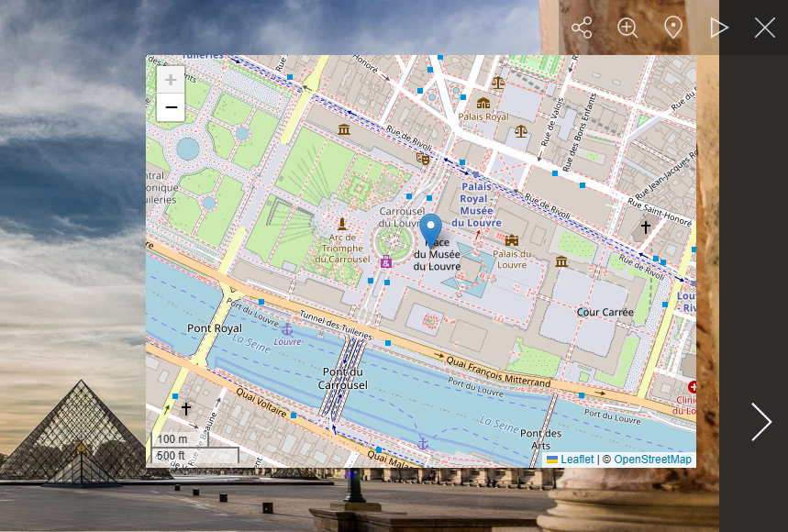Click the church cross icon near Rue Saint-Honoré
The image size is (788, 532).
[x=646, y=227]
